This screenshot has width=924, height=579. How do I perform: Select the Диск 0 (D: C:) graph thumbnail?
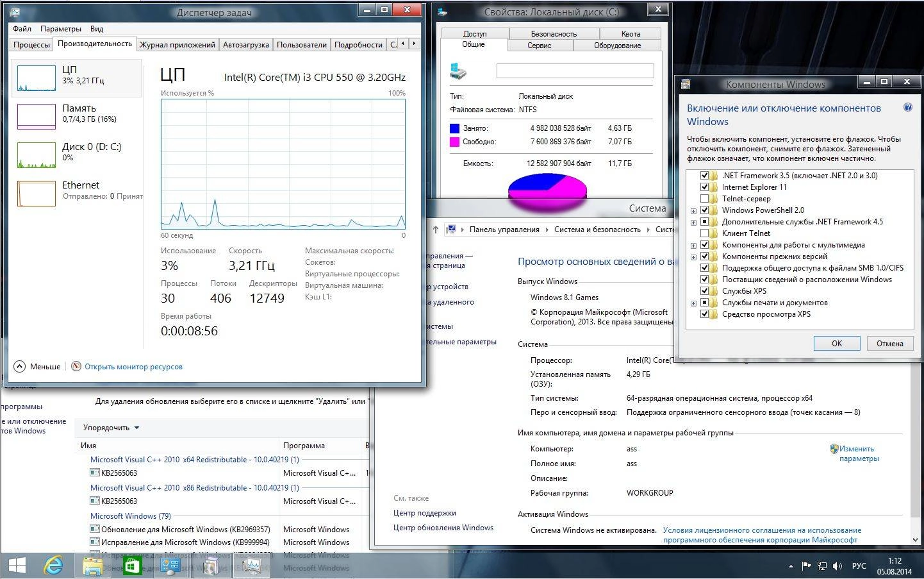click(x=36, y=155)
